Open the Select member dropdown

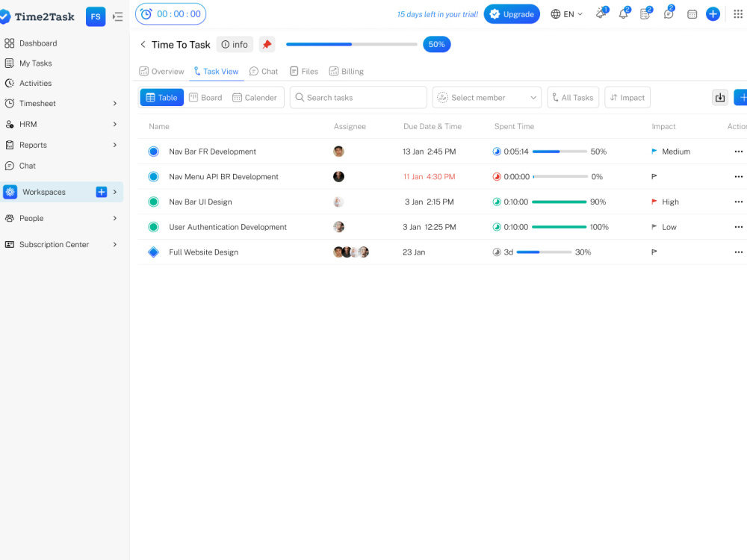tap(487, 98)
